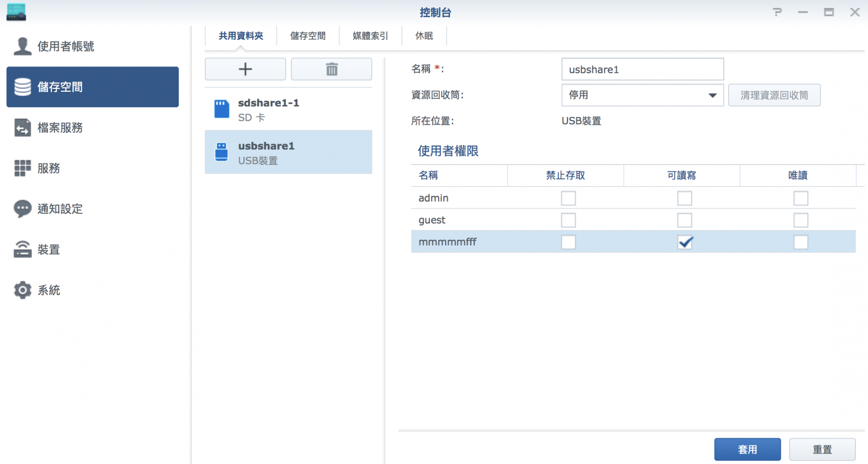Click the 名稱 name input field
868x464 pixels.
(x=642, y=70)
